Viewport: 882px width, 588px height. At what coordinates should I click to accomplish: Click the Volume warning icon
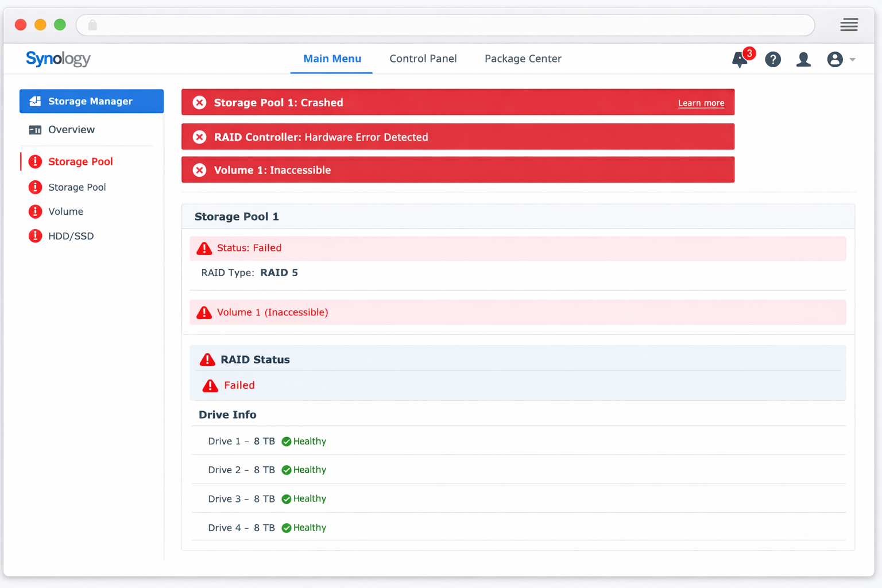click(35, 211)
